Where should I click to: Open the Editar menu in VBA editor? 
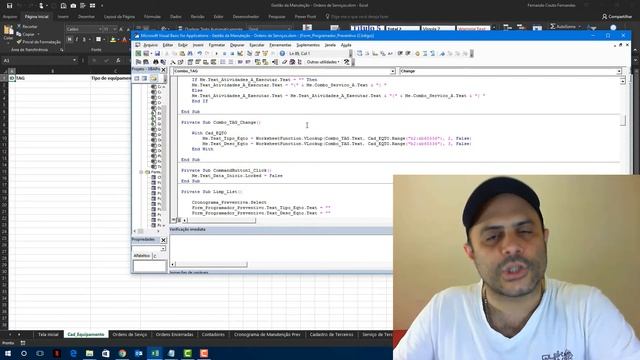168,45
